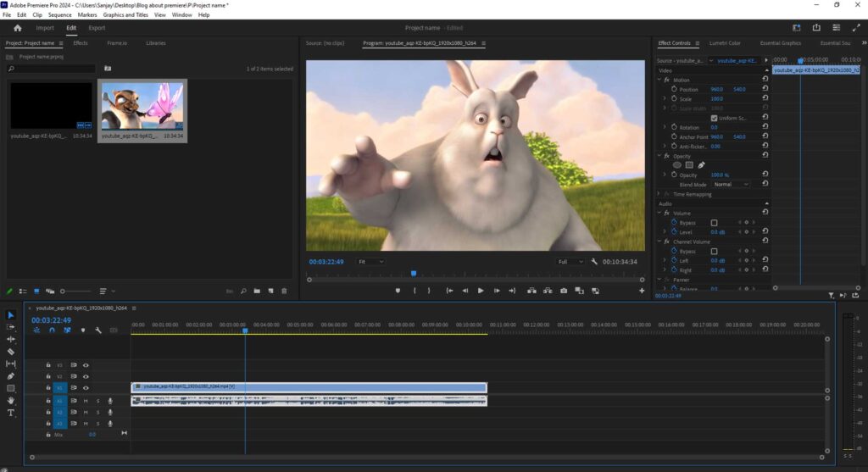The width and height of the screenshot is (868, 472).
Task: Open the Markers menu
Action: tap(87, 15)
